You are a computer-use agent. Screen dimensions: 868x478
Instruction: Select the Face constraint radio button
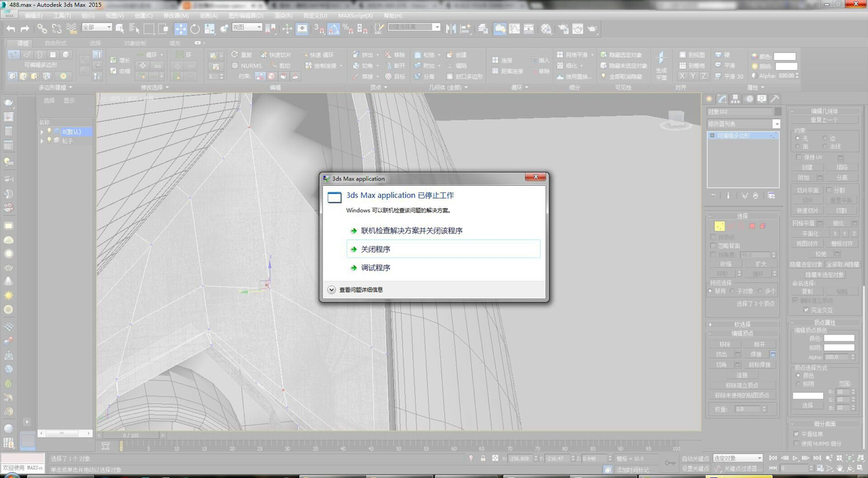(797, 147)
